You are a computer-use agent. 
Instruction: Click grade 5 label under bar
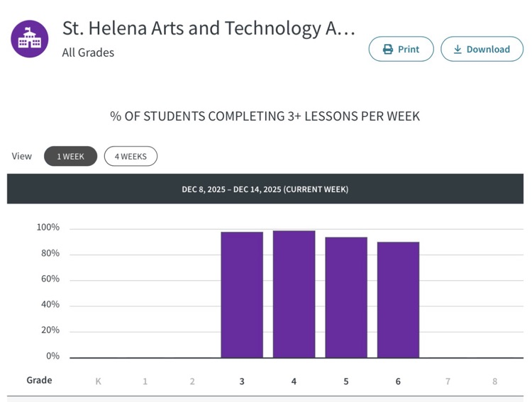coord(346,381)
